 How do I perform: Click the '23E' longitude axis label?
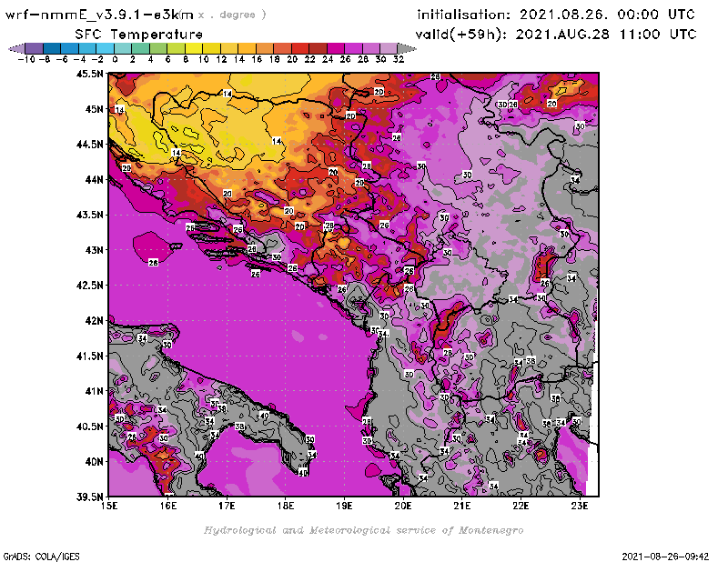pyautogui.click(x=580, y=506)
